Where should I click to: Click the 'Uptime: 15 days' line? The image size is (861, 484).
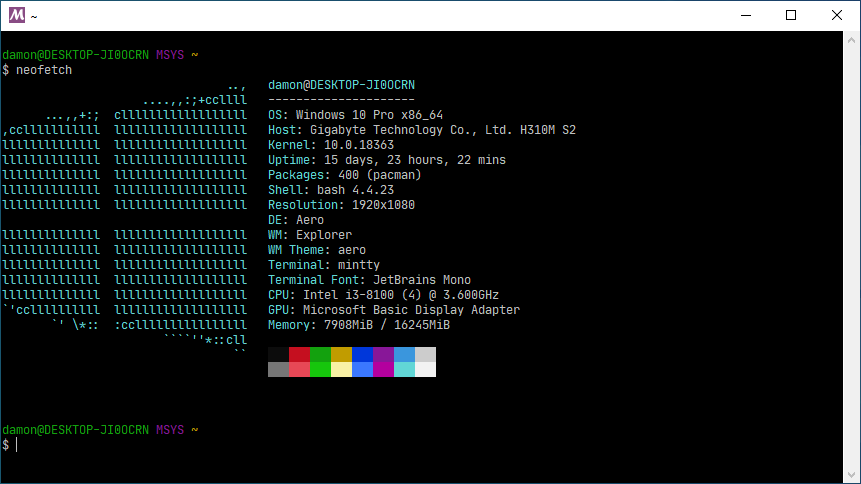(x=387, y=160)
